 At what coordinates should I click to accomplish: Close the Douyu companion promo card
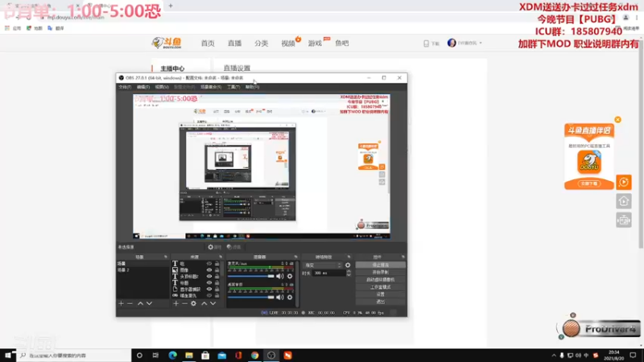[x=617, y=119]
